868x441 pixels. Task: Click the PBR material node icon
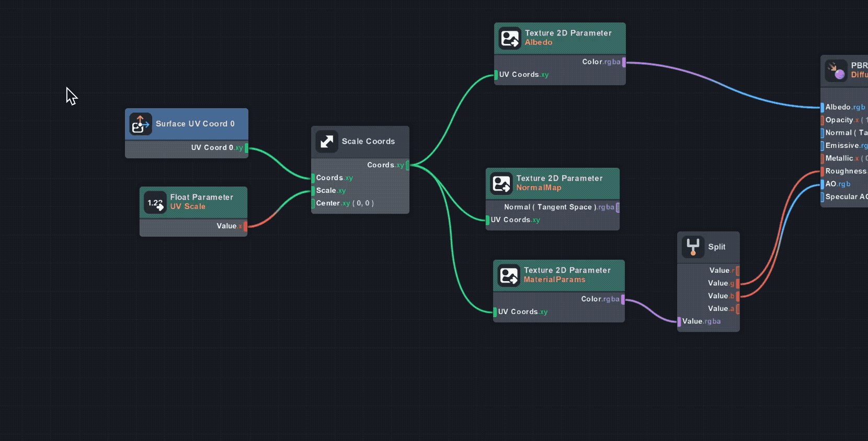(x=836, y=71)
